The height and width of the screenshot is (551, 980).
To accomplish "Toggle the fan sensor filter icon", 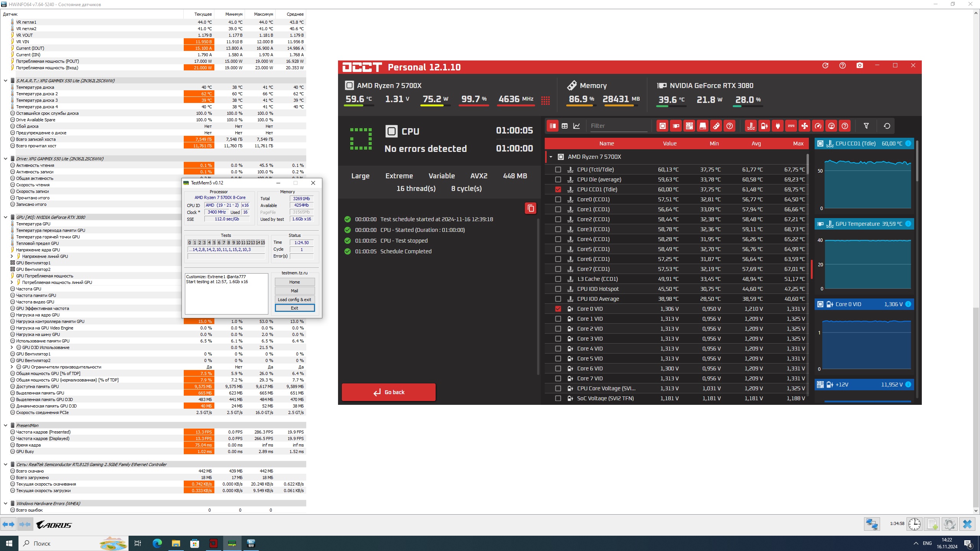I will tap(804, 126).
